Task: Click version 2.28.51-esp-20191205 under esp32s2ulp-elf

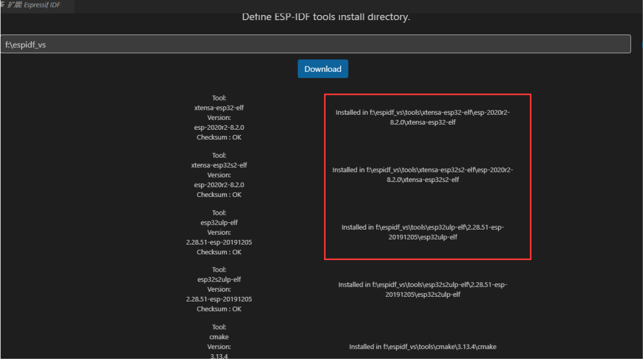Action: [x=219, y=299]
